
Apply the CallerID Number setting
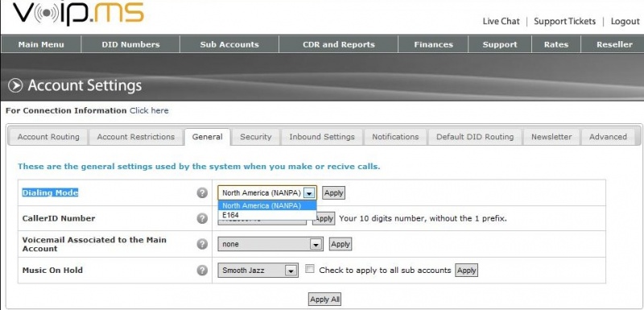tap(324, 218)
